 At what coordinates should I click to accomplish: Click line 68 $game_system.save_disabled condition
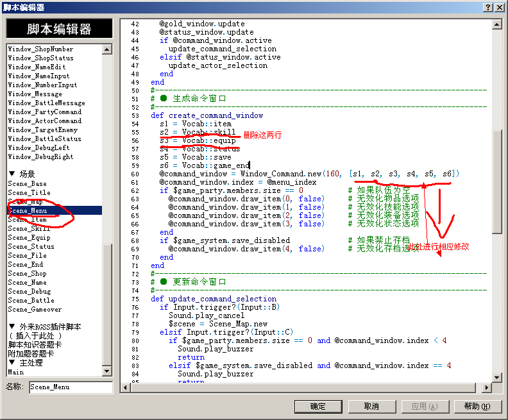pos(225,240)
